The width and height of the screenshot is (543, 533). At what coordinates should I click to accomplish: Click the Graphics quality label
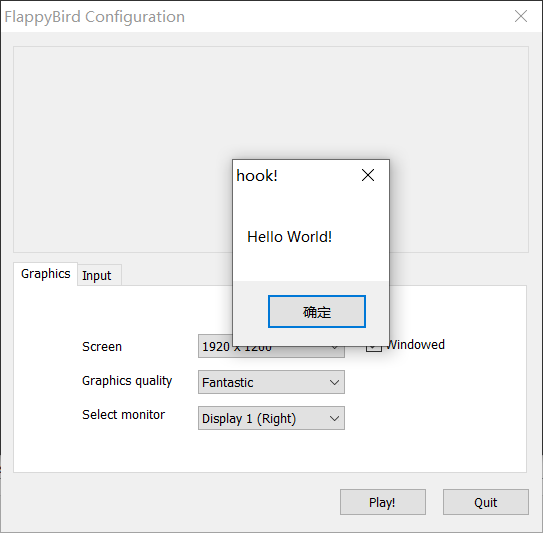tap(127, 381)
